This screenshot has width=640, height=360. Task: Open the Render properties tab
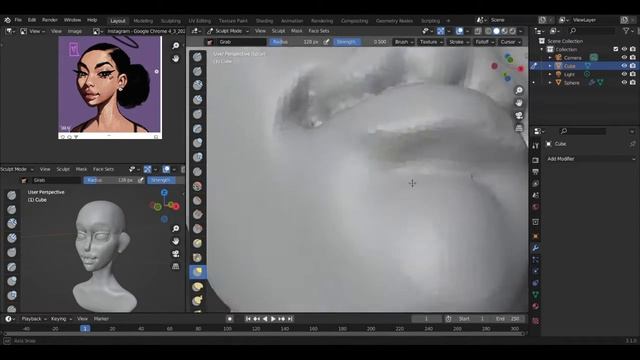pyautogui.click(x=536, y=160)
